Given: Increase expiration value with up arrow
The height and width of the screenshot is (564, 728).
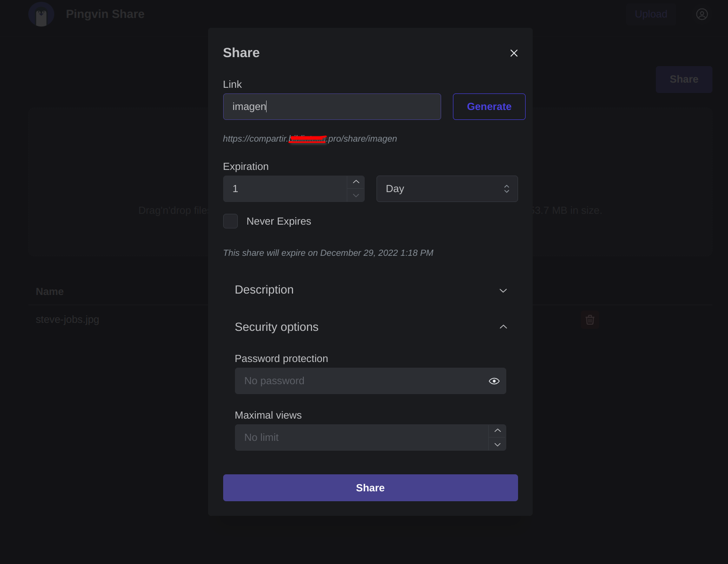Looking at the screenshot, I should pyautogui.click(x=356, y=182).
